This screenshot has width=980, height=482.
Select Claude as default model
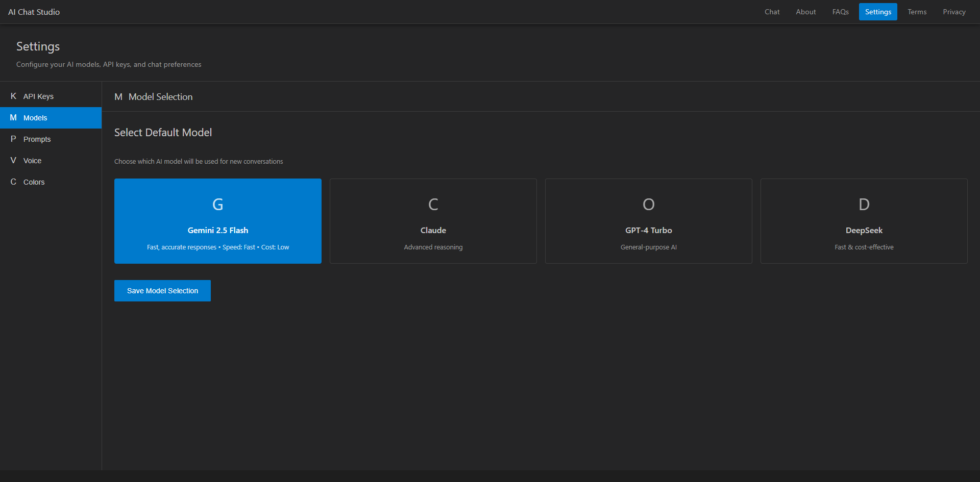pos(433,221)
